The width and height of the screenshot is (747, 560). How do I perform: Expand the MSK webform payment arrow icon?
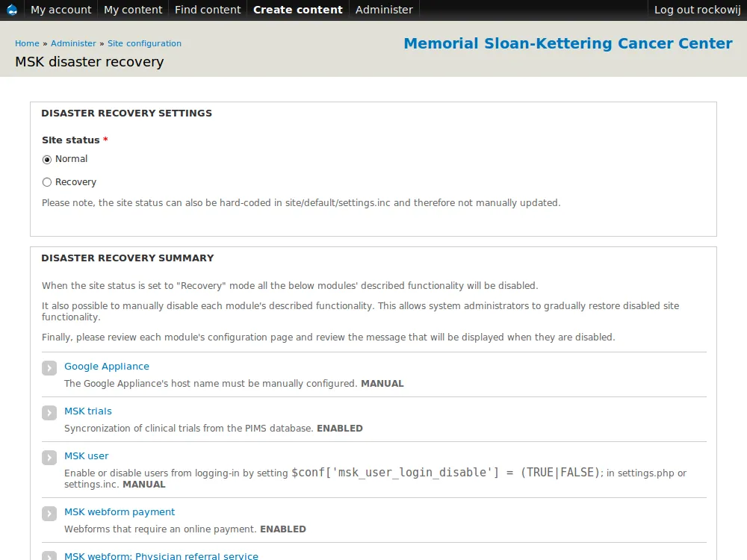pos(49,514)
